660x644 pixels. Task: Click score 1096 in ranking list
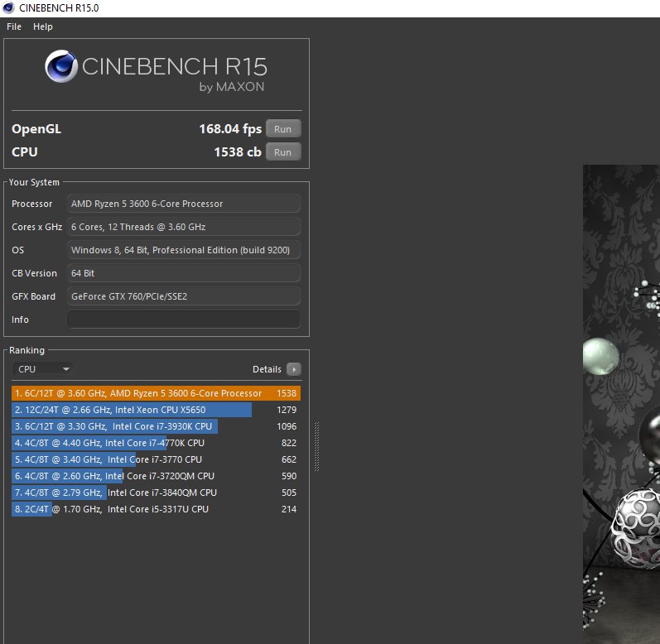[287, 426]
